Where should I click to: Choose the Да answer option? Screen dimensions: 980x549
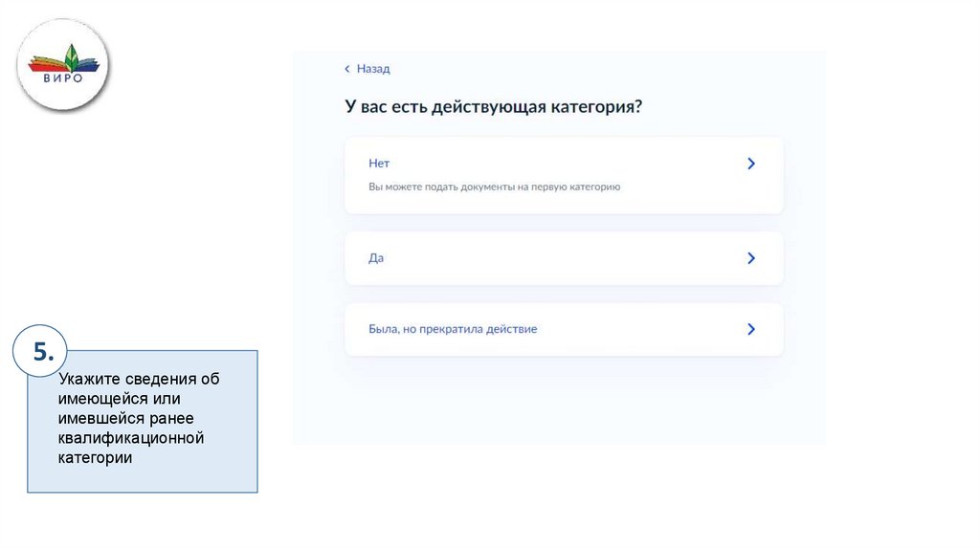click(564, 258)
